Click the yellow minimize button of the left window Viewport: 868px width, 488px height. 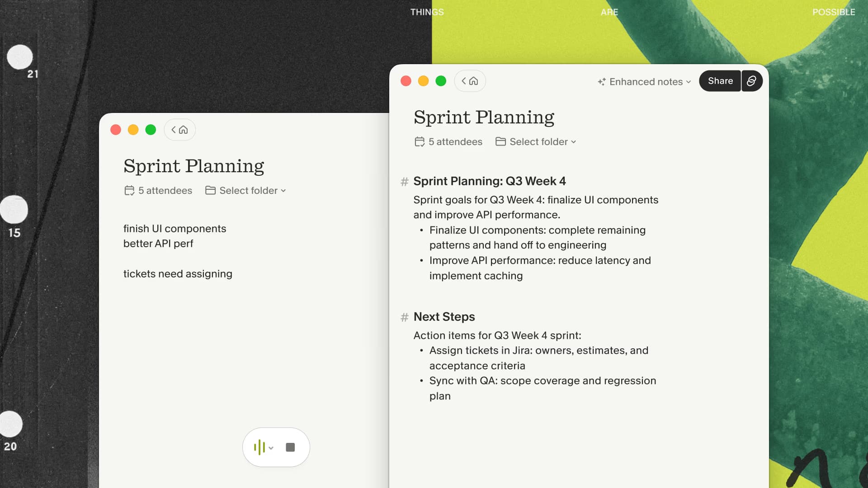133,130
